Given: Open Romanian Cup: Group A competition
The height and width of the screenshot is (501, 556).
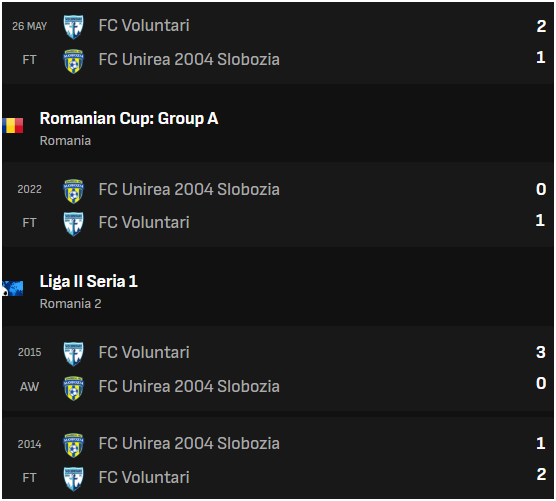Looking at the screenshot, I should coord(129,118).
